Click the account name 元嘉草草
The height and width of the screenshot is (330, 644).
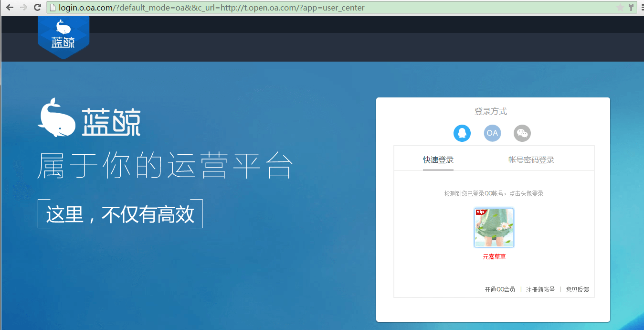pos(494,256)
